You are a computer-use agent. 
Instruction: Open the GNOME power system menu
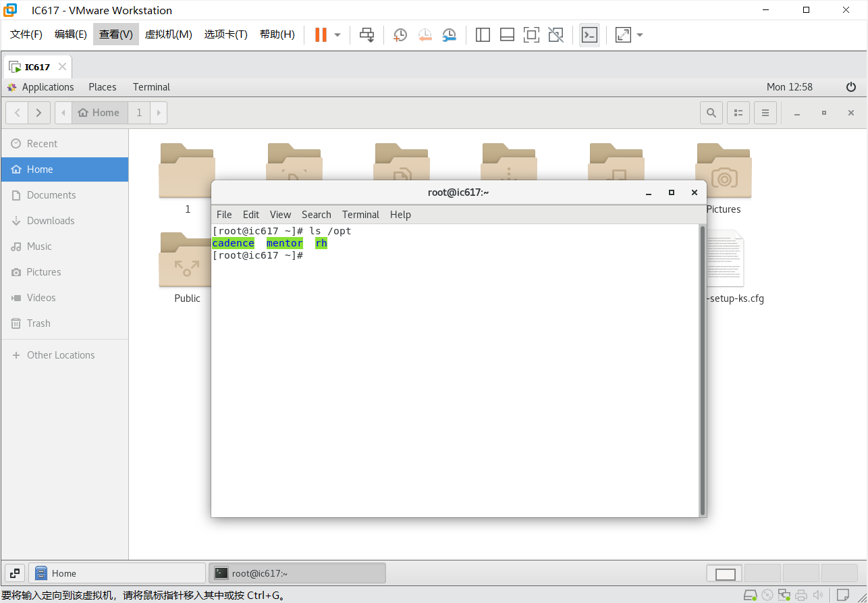pyautogui.click(x=851, y=87)
